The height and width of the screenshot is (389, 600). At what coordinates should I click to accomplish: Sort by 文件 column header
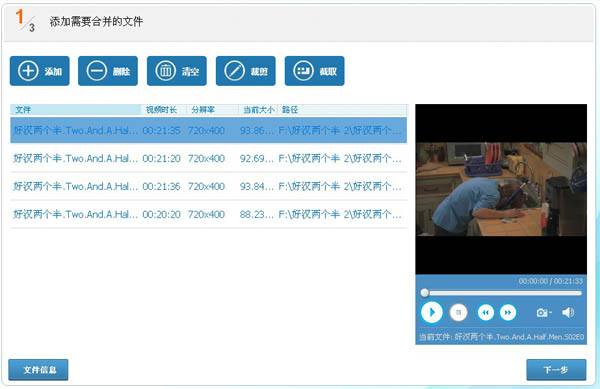[x=75, y=110]
